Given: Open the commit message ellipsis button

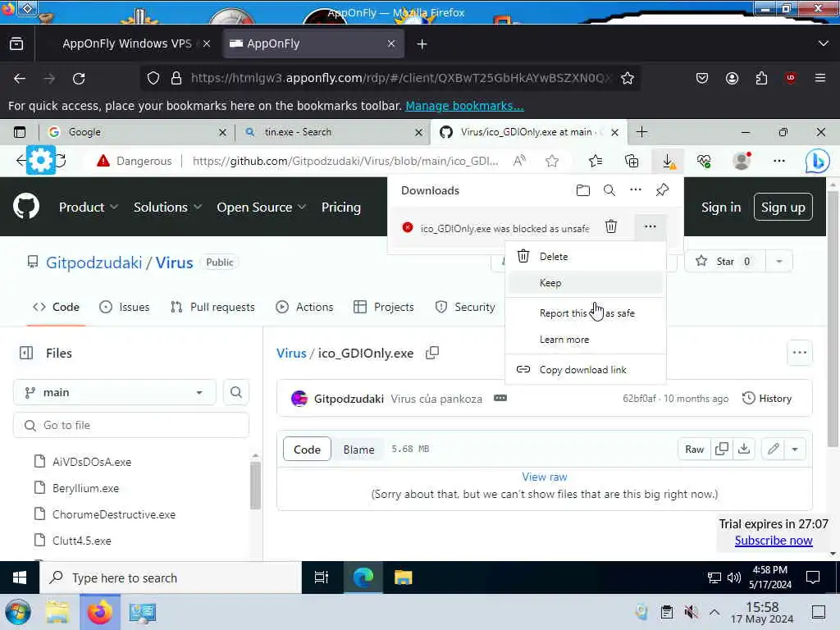Looking at the screenshot, I should point(500,398).
